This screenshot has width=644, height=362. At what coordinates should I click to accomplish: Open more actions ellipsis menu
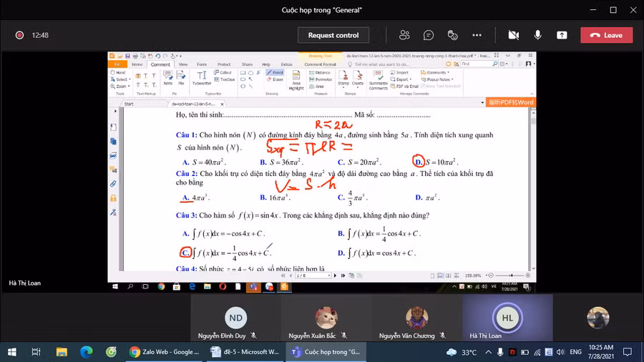click(x=477, y=35)
